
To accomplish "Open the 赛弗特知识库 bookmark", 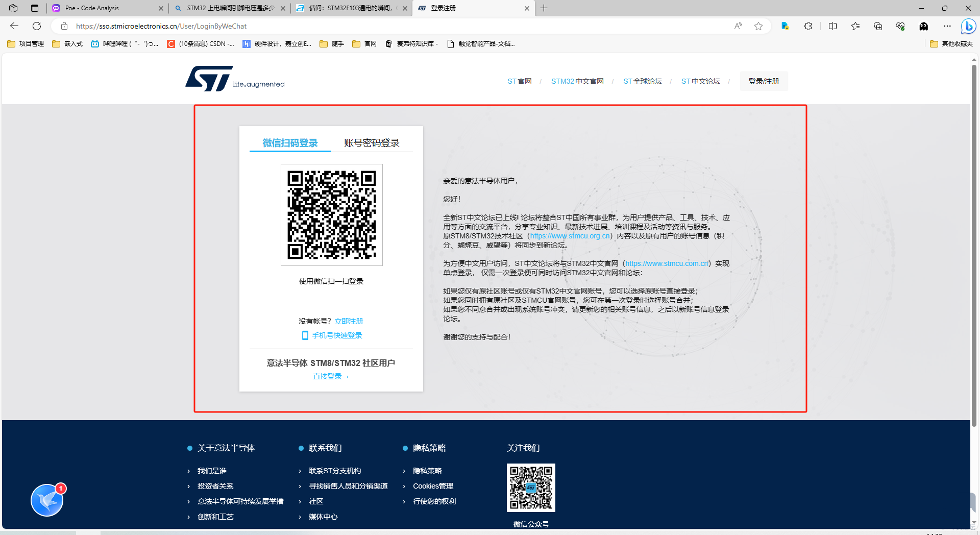I will pos(412,44).
